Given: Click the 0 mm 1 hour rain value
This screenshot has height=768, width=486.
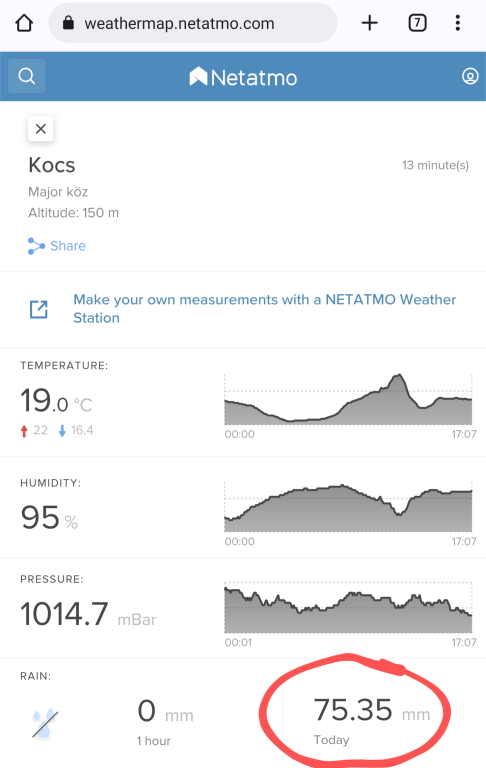Looking at the screenshot, I should click(165, 722).
